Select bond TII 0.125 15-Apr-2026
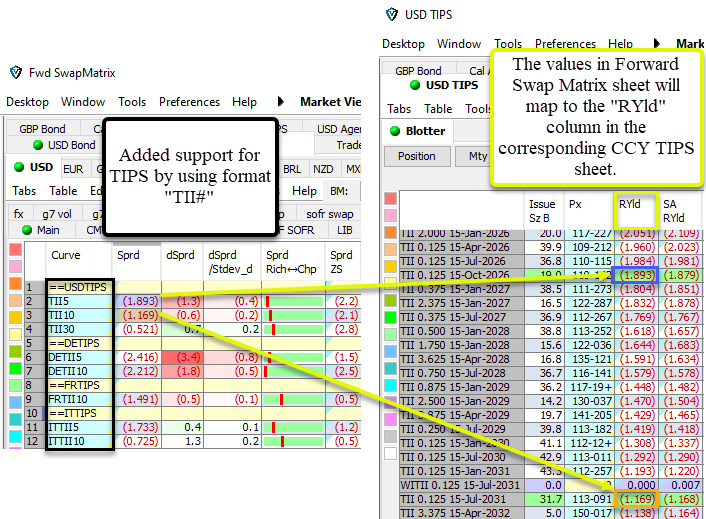The image size is (706, 519). click(462, 247)
